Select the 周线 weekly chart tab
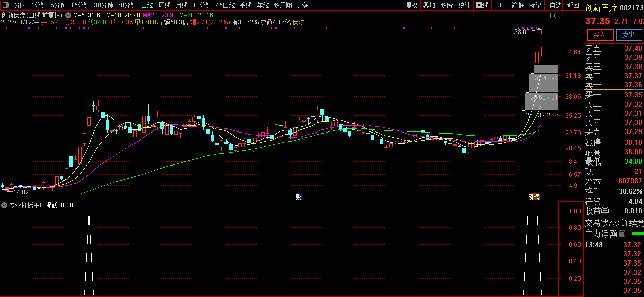644x297 pixels. (165, 5)
